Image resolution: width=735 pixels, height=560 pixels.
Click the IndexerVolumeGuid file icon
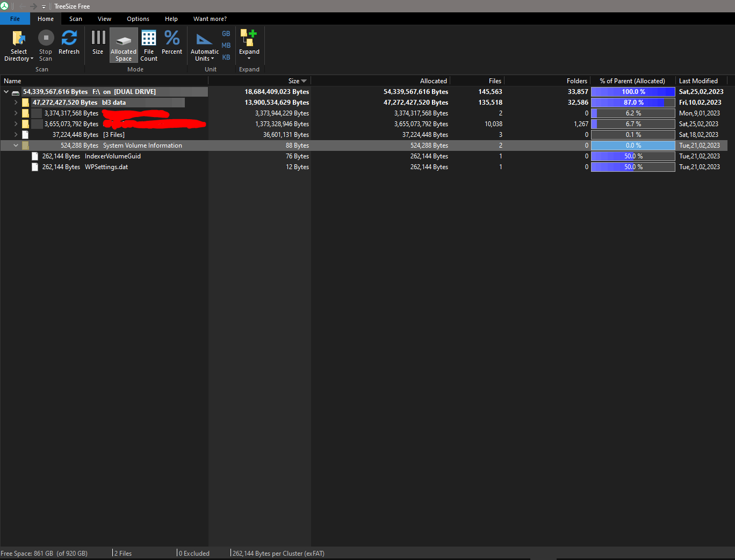[x=35, y=156]
